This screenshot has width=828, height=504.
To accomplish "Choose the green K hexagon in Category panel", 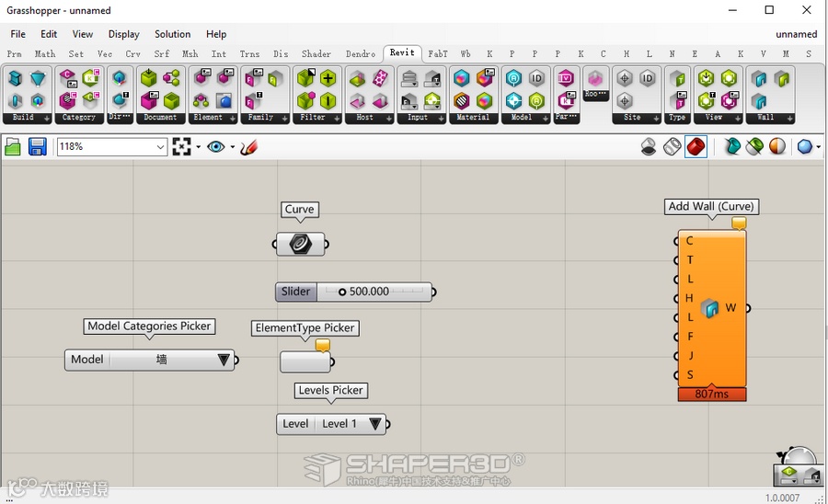I will click(90, 78).
